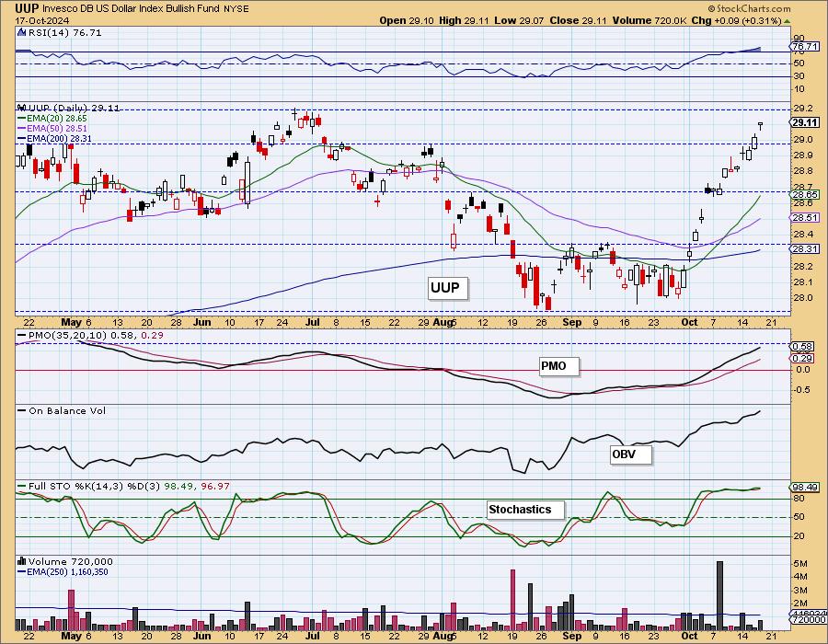Click the Low 29.07 header value

point(520,20)
